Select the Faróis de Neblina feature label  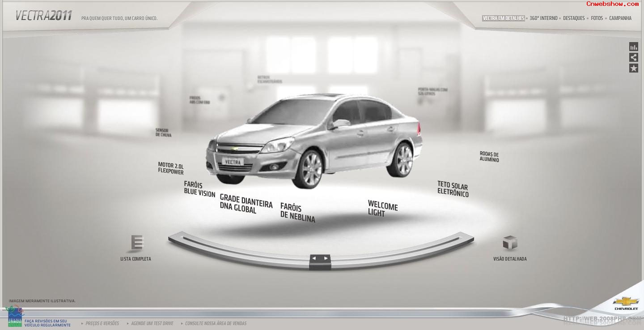(297, 213)
